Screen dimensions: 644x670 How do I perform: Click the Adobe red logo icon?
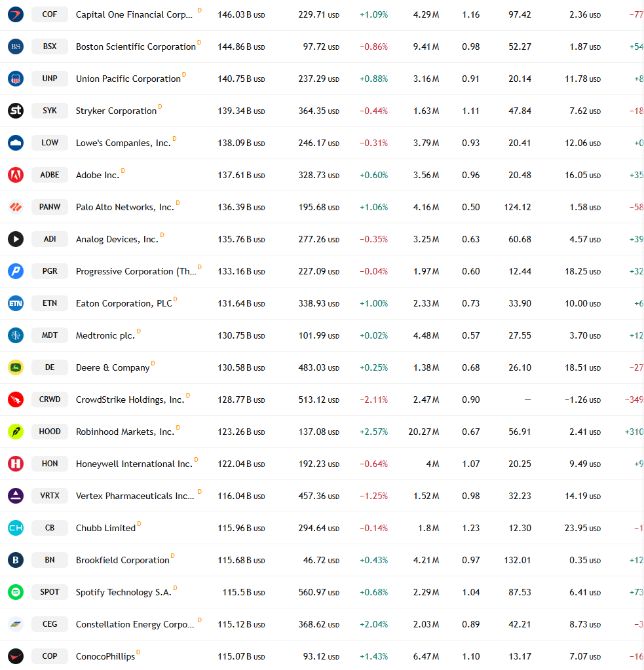click(16, 175)
